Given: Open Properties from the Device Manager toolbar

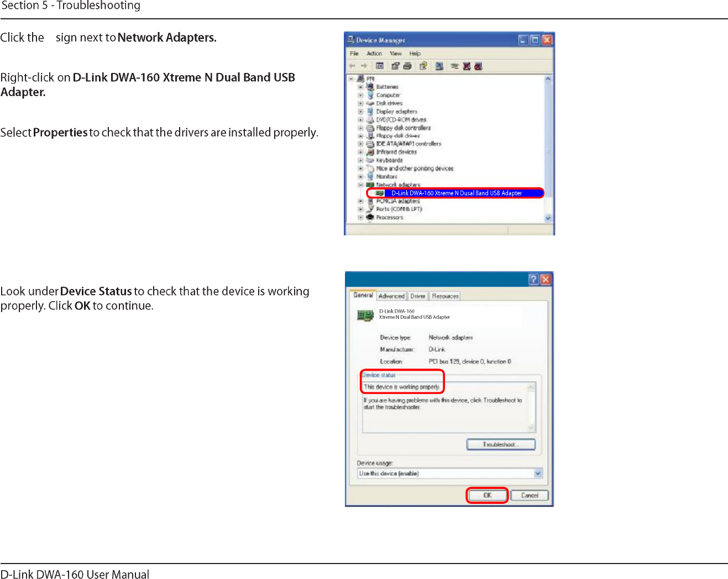Looking at the screenshot, I should tap(395, 66).
